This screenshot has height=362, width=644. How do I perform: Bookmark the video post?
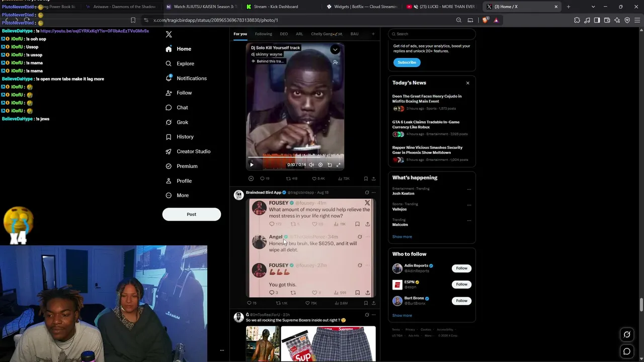coord(366,178)
